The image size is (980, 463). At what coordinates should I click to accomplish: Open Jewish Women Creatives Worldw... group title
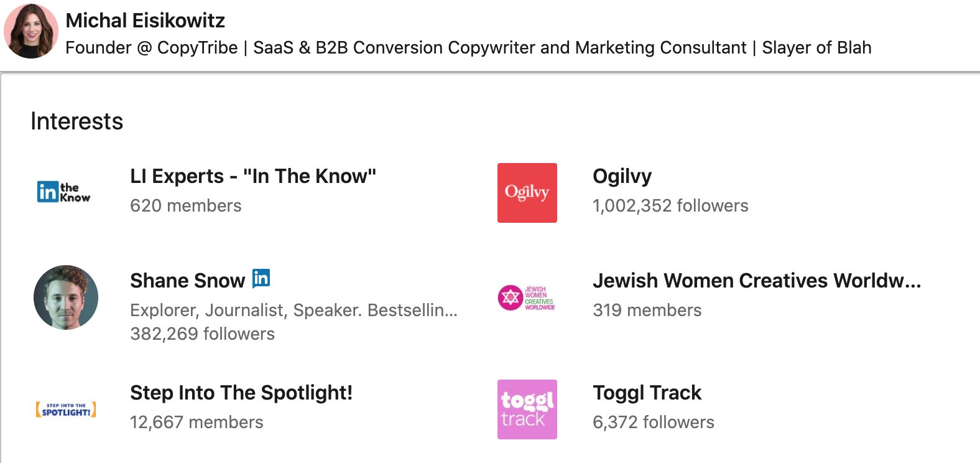[756, 281]
